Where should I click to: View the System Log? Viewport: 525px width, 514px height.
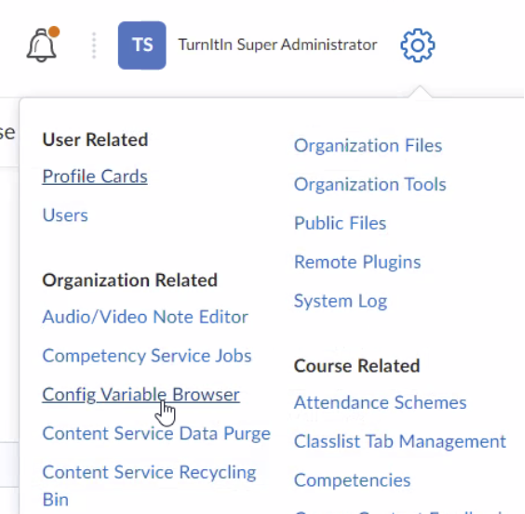341,301
